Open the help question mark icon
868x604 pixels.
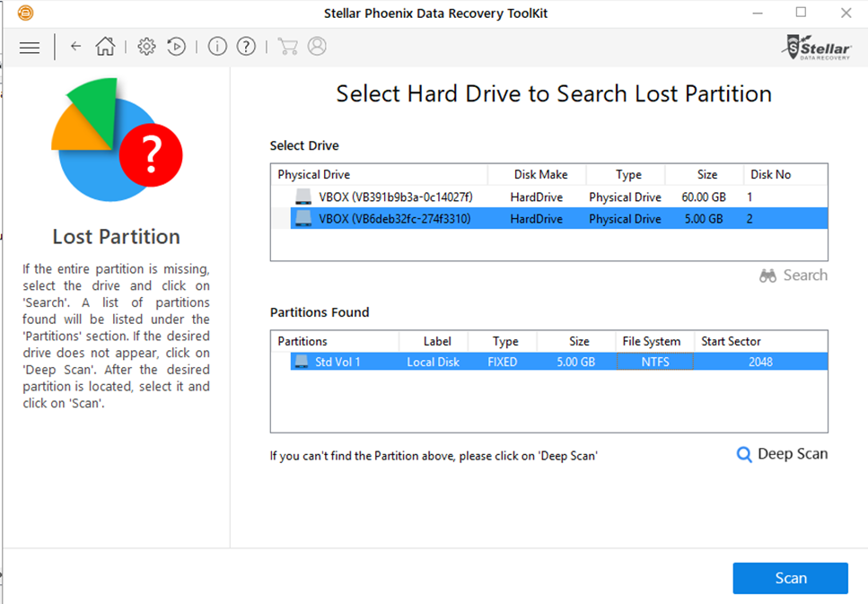tap(246, 47)
